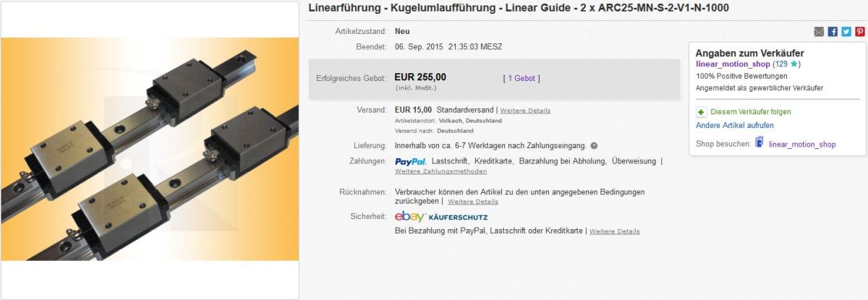Open buyer protection 'Weitere Details' link
Screen dimensions: 868x300
point(615,231)
